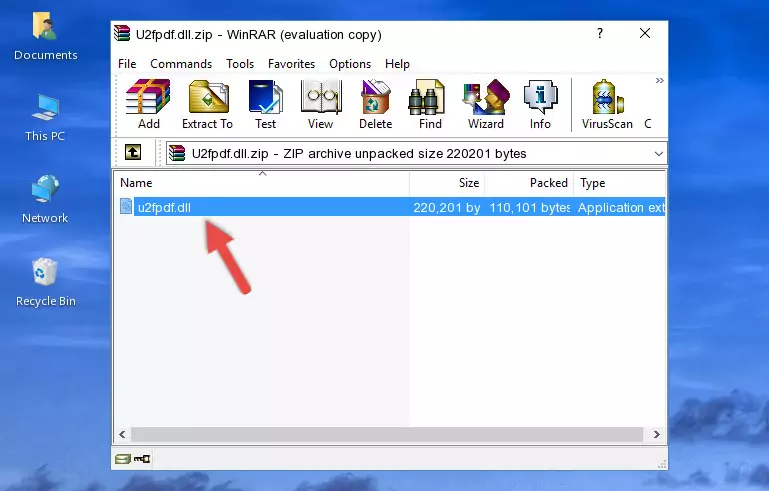
Task: Sort files by Packed column
Action: [x=529, y=183]
